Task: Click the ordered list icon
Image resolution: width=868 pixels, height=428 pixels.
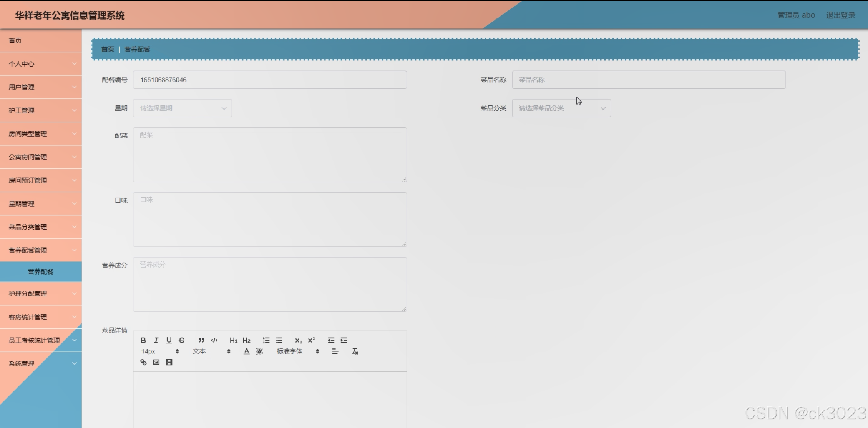Action: (x=266, y=340)
